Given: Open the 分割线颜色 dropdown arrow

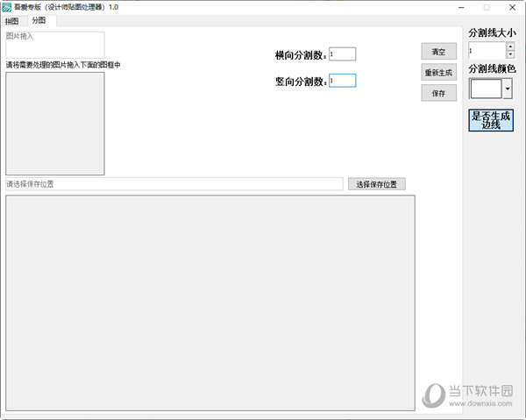Looking at the screenshot, I should pos(508,89).
